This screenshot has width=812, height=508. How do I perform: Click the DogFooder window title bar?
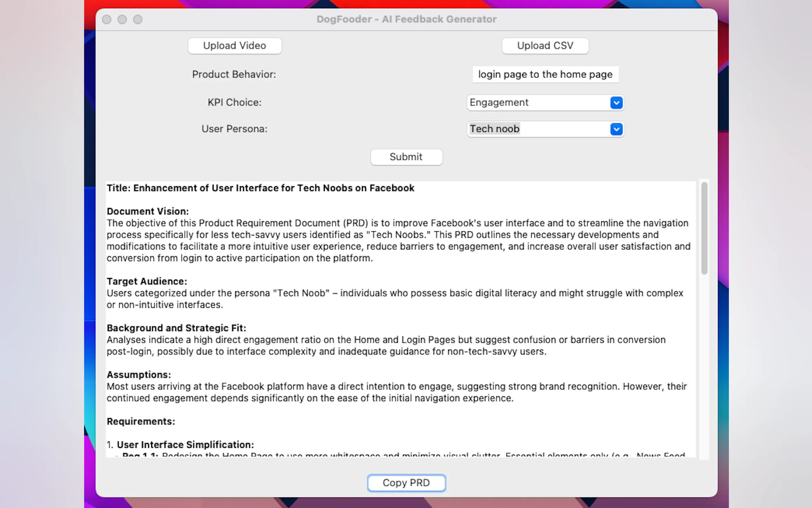pyautogui.click(x=406, y=20)
